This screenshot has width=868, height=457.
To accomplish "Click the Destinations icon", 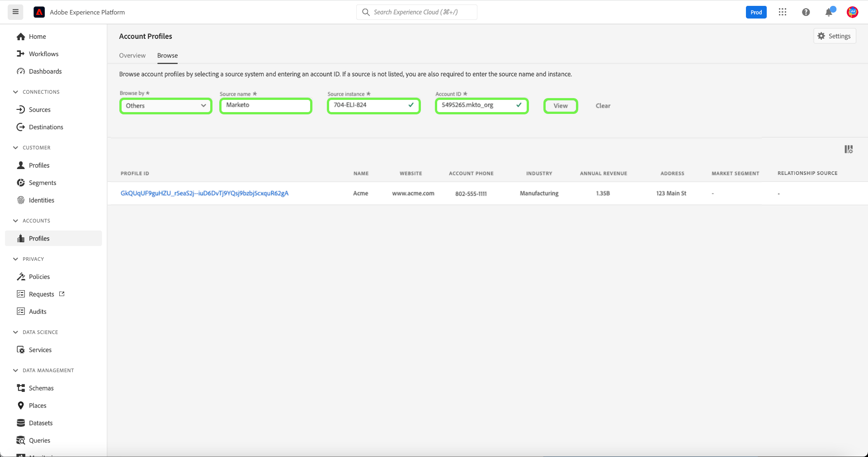I will pos(21,127).
